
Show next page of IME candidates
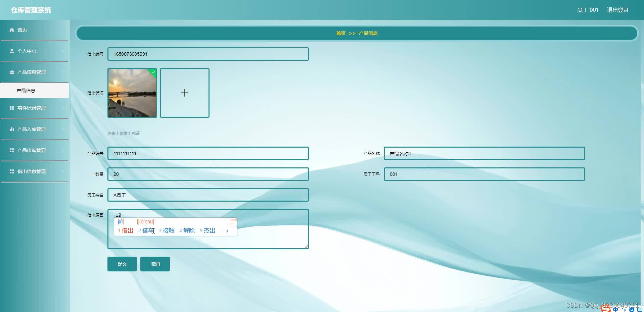227,231
